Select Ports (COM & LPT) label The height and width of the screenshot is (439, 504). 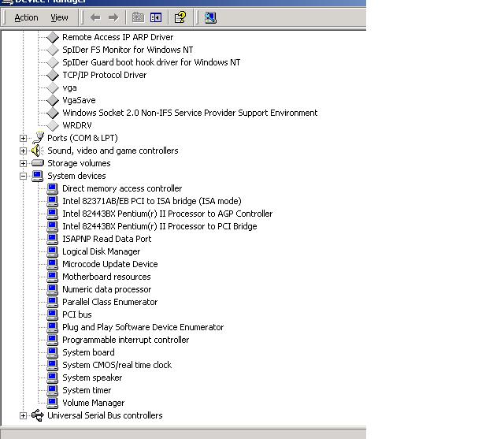(83, 138)
